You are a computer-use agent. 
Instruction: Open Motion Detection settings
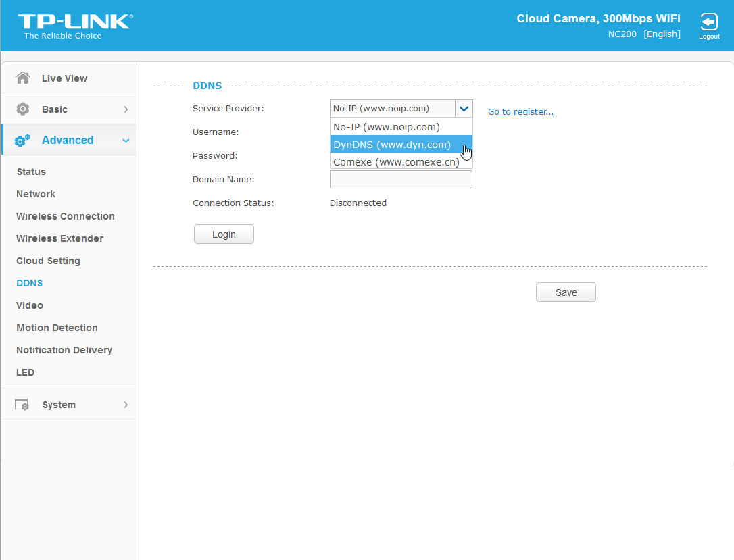pos(57,328)
